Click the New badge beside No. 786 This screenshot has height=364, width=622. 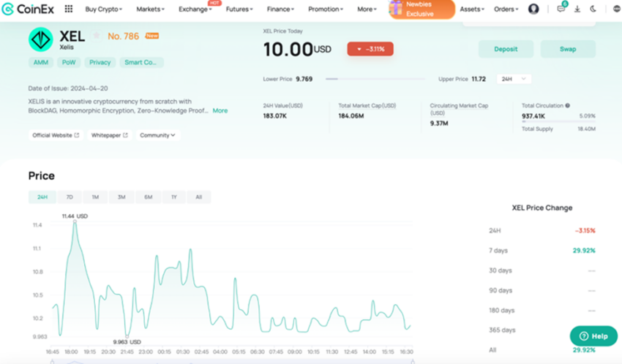[x=152, y=36]
